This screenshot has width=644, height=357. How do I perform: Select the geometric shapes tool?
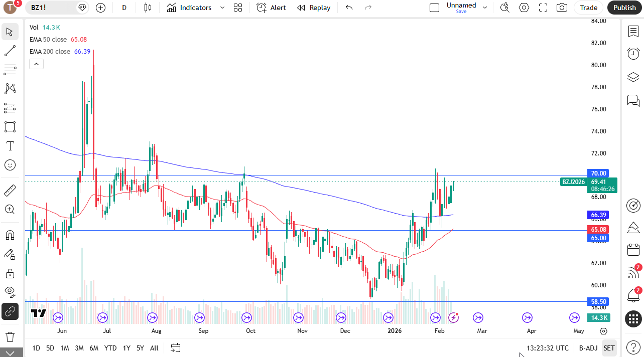pyautogui.click(x=10, y=127)
